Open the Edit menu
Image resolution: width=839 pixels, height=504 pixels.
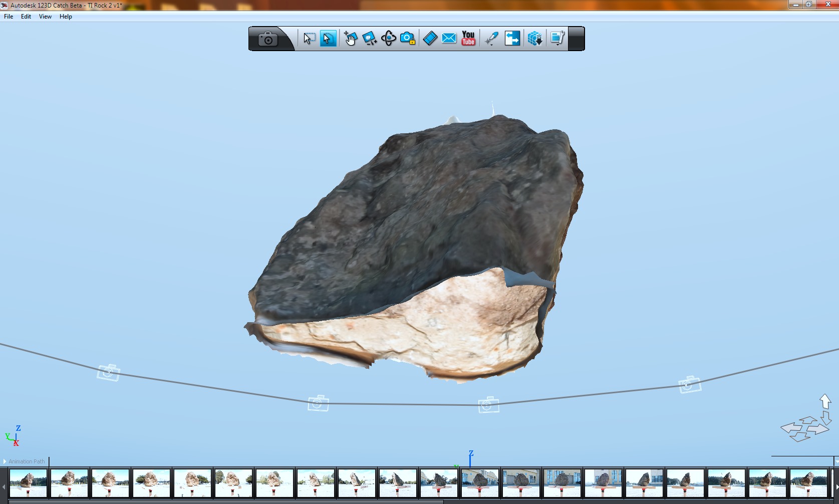click(x=26, y=17)
